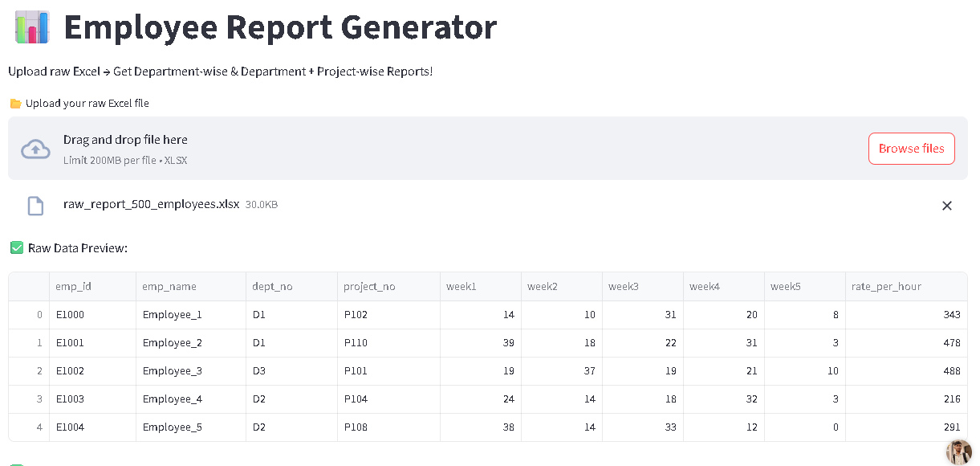Remove the uploaded xlsx file via the X

(947, 206)
